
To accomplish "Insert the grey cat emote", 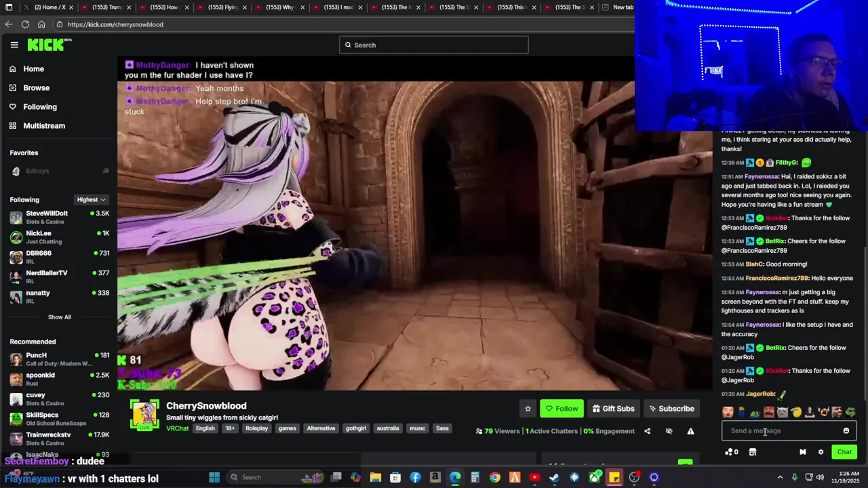I will coord(783,412).
